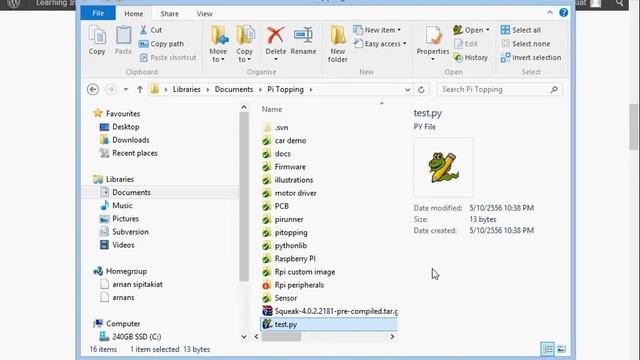
Task: Click Invert selection in the ribbon
Action: tap(531, 58)
